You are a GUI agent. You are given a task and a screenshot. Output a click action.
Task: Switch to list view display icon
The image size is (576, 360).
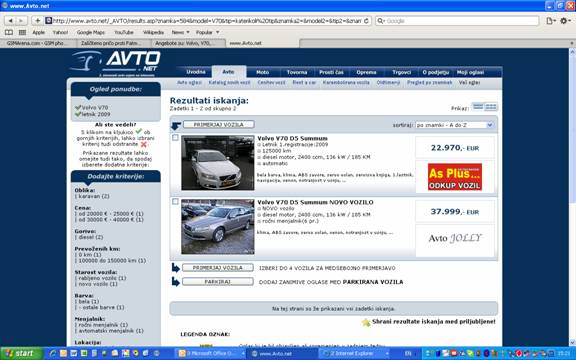coord(478,107)
